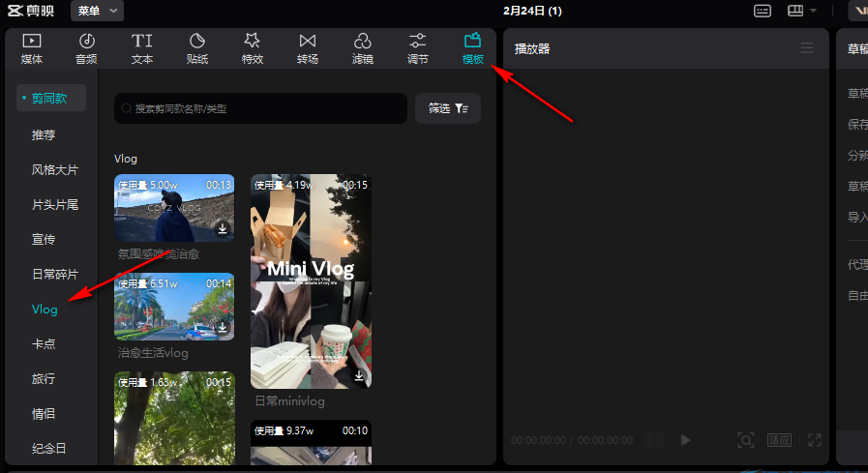Open the 媒体 (Media) panel
The width and height of the screenshot is (868, 473).
tap(32, 47)
